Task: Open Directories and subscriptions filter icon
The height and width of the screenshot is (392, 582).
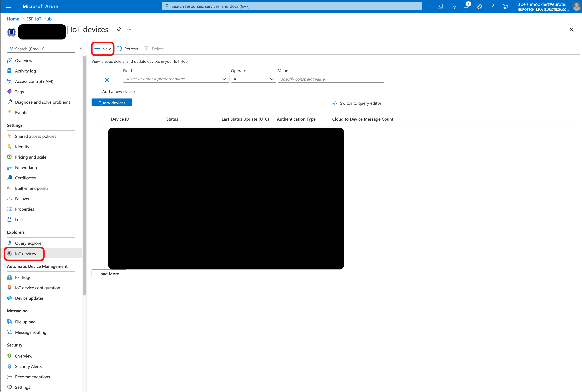Action: pyautogui.click(x=453, y=6)
